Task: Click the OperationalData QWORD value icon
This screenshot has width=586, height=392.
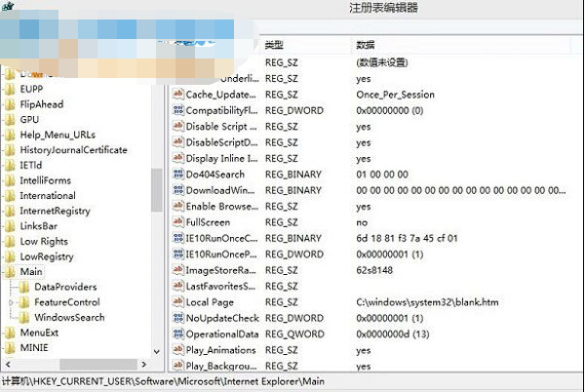Action: pos(178,334)
